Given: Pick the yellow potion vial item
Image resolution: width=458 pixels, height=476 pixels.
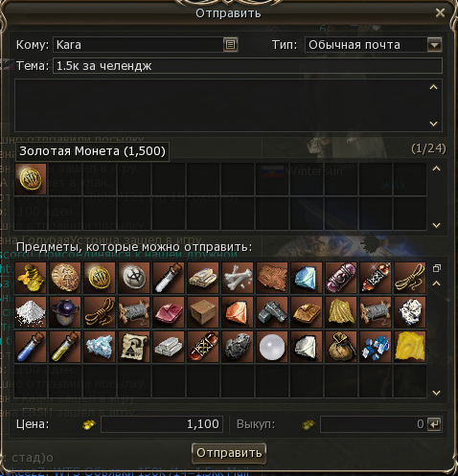Looking at the screenshot, I should click(65, 347).
